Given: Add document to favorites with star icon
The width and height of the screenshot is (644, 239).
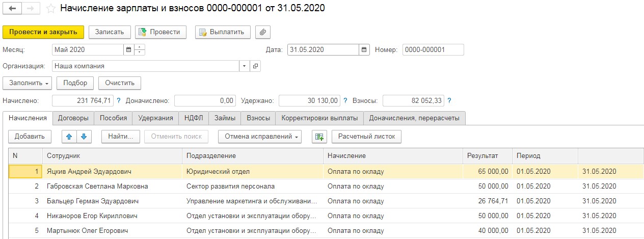Looking at the screenshot, I should (x=50, y=9).
